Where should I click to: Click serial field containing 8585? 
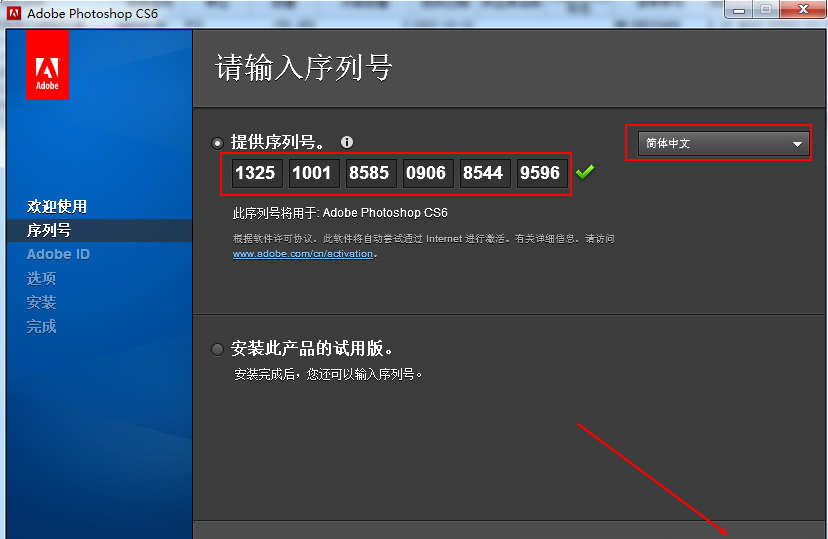click(371, 173)
